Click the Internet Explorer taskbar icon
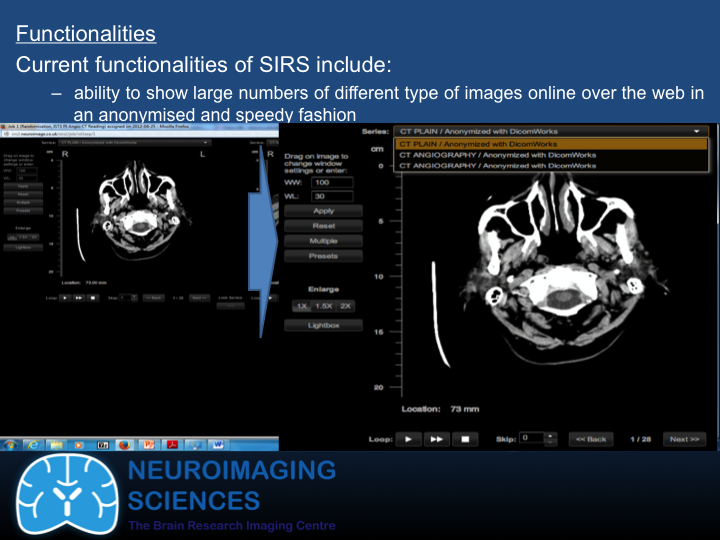The width and height of the screenshot is (720, 540). [32, 443]
